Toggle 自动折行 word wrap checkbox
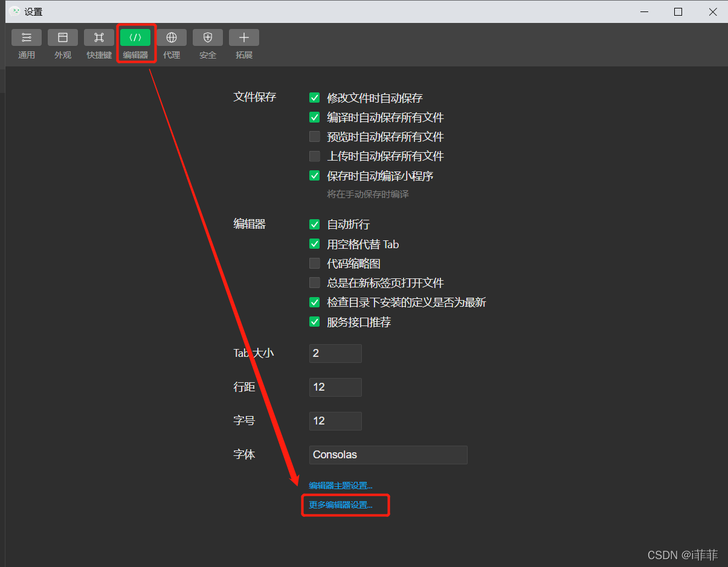Screen dimensions: 728x567 [314, 225]
